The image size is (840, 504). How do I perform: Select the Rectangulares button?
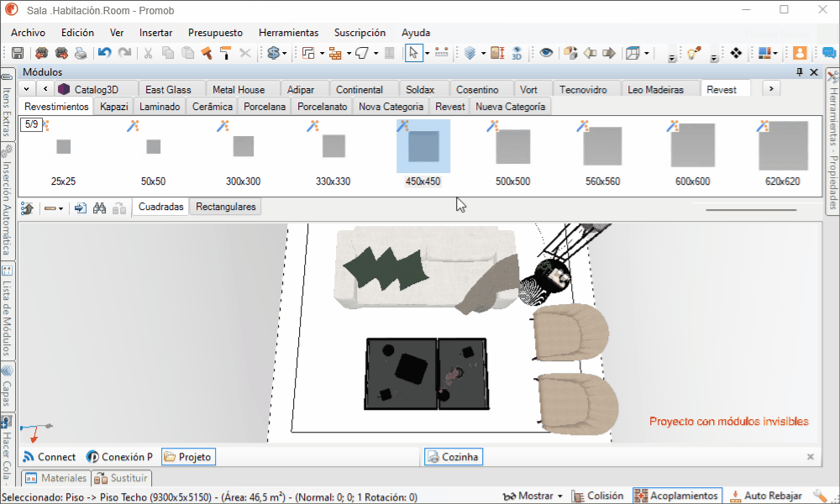point(225,207)
